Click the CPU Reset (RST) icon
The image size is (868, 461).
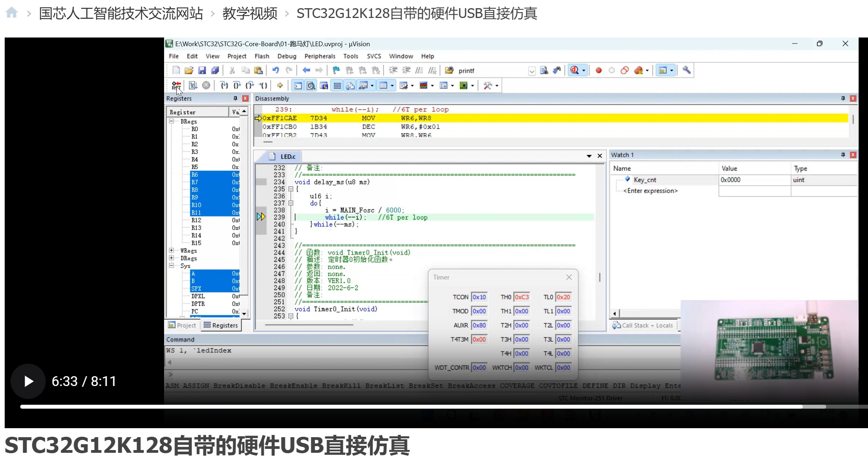tap(177, 85)
